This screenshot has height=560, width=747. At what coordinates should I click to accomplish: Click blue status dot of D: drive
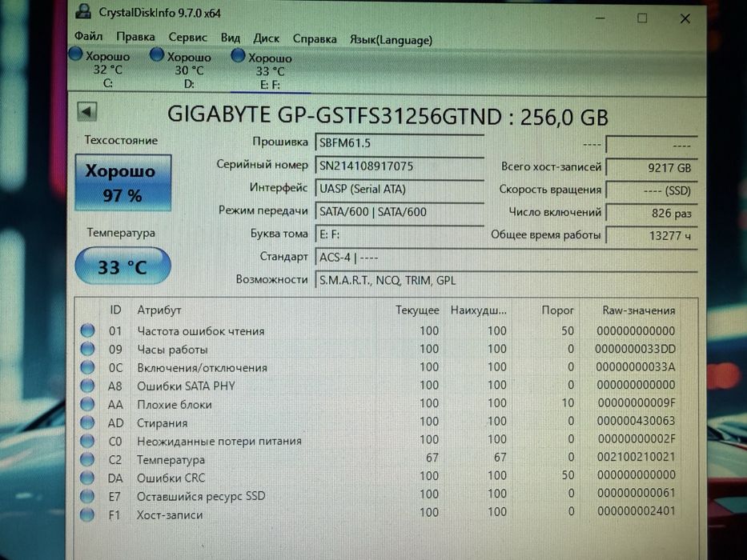[x=157, y=54]
